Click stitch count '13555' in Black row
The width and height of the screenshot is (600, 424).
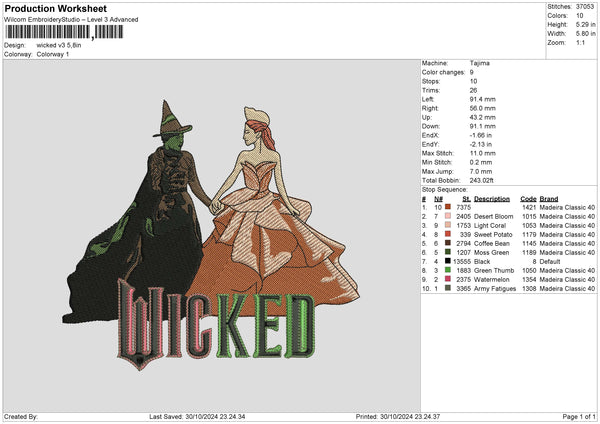click(462, 262)
